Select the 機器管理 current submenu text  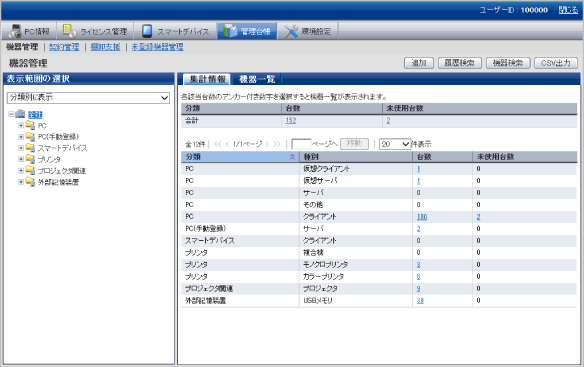point(22,47)
